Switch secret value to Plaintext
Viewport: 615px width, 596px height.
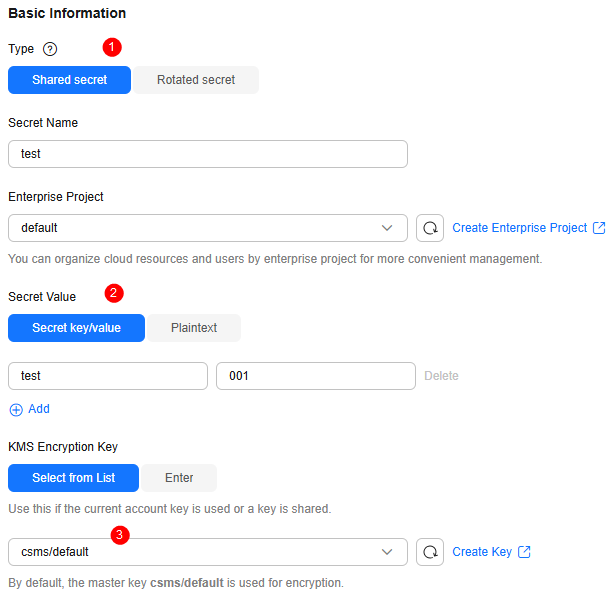point(194,328)
